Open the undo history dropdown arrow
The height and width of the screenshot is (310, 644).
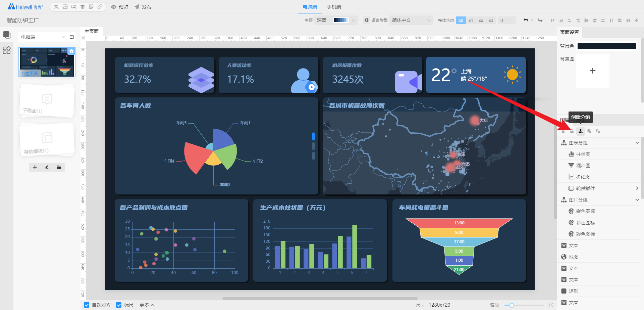[532, 20]
